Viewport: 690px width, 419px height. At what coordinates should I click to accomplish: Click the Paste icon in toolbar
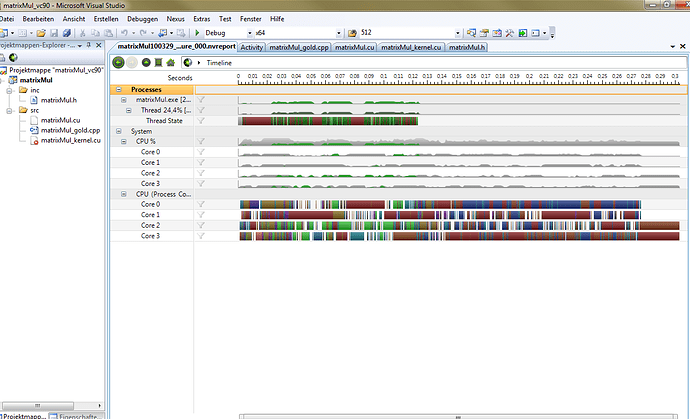pyautogui.click(x=108, y=33)
